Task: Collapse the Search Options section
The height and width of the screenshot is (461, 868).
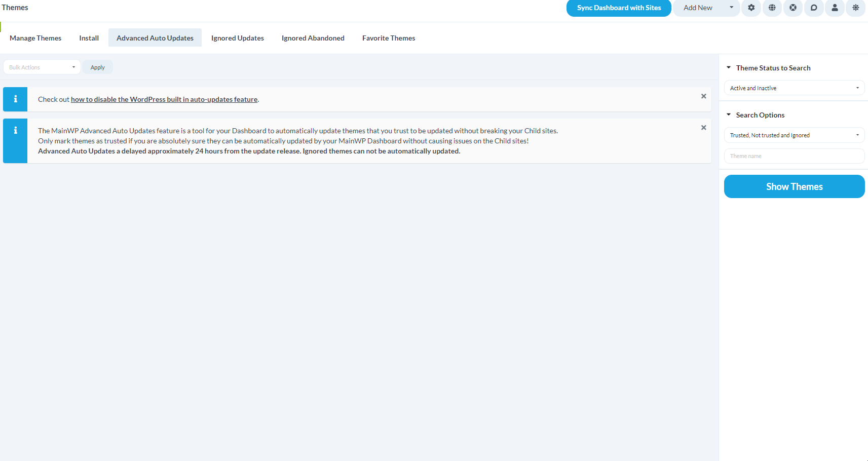Action: (729, 114)
